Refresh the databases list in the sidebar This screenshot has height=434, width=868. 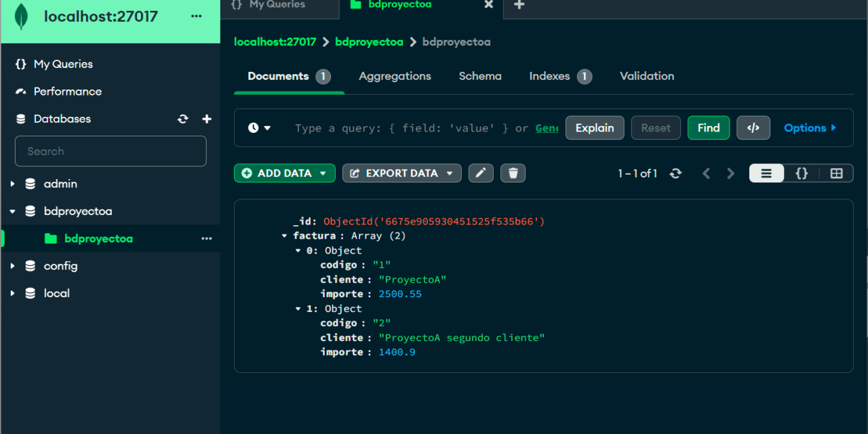pos(182,119)
